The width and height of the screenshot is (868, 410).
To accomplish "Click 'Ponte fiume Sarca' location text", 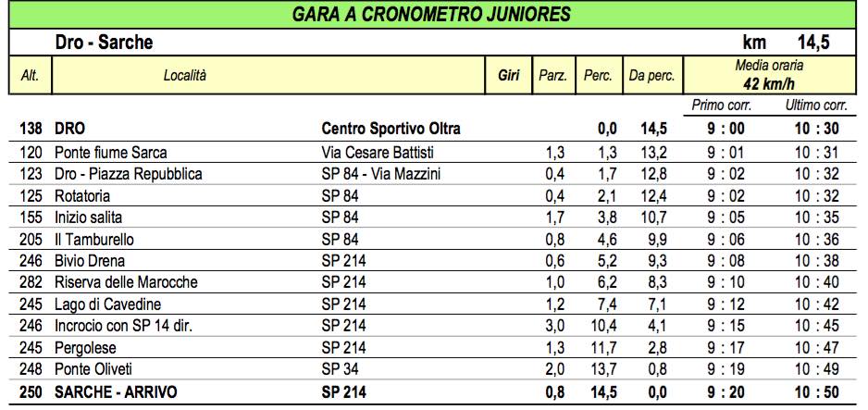I will tap(111, 152).
